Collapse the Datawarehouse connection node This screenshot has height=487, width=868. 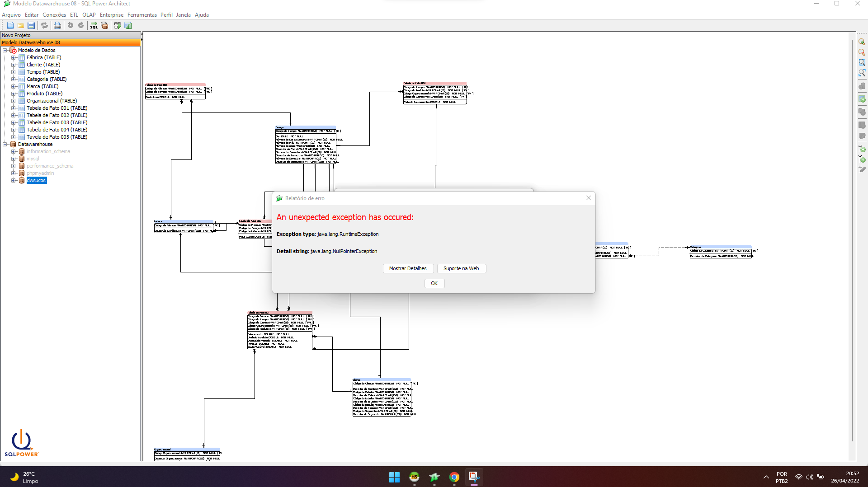pyautogui.click(x=5, y=144)
